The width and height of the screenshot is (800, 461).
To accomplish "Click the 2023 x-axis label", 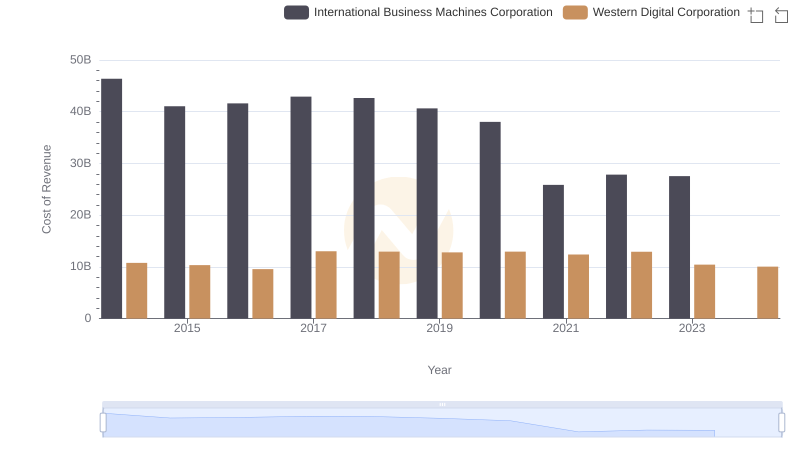I will point(692,328).
